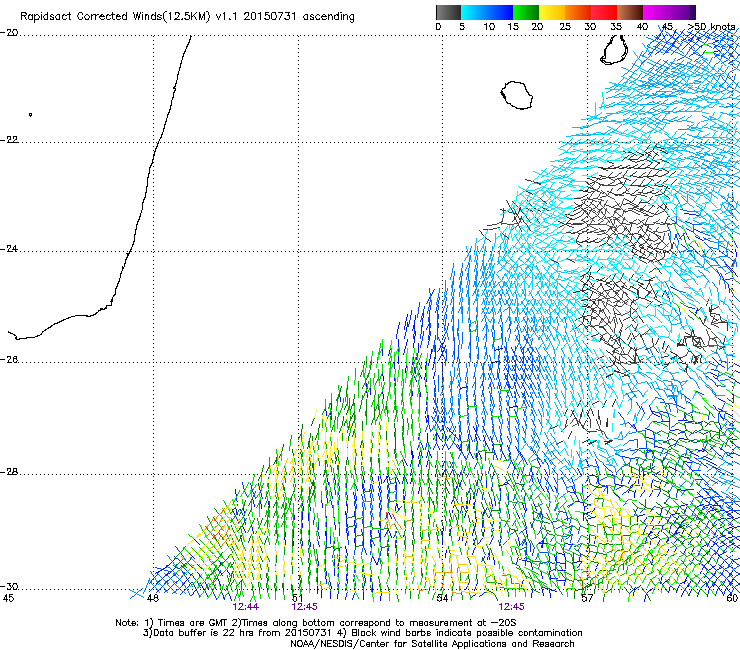The width and height of the screenshot is (740, 650).
Task: Click the larger round island outline (Reunion)
Action: click(517, 95)
